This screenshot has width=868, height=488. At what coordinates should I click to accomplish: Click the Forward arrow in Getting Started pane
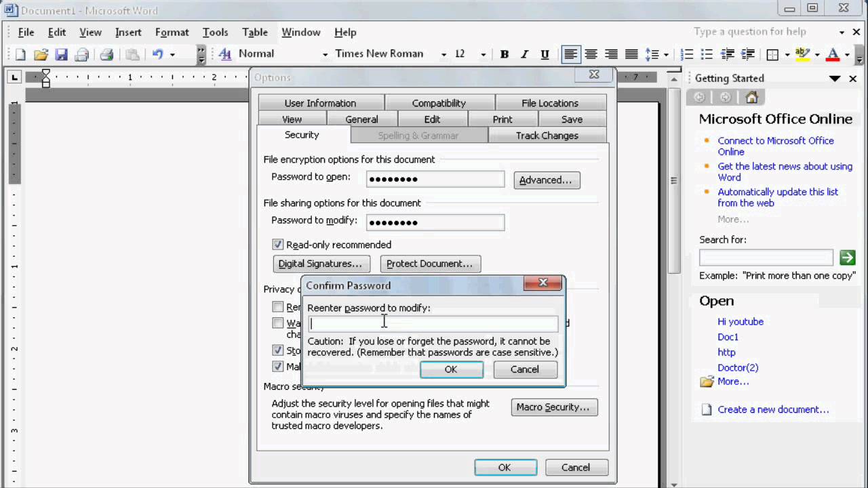725,98
